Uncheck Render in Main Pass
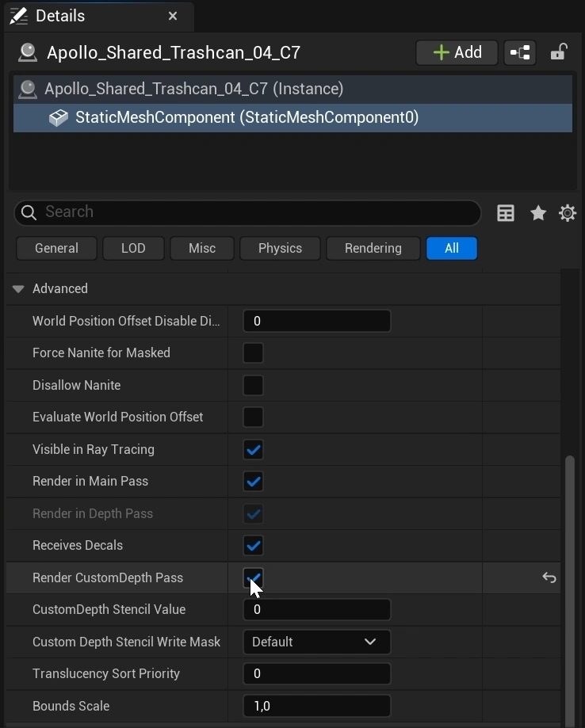The height and width of the screenshot is (728, 585). [x=253, y=482]
